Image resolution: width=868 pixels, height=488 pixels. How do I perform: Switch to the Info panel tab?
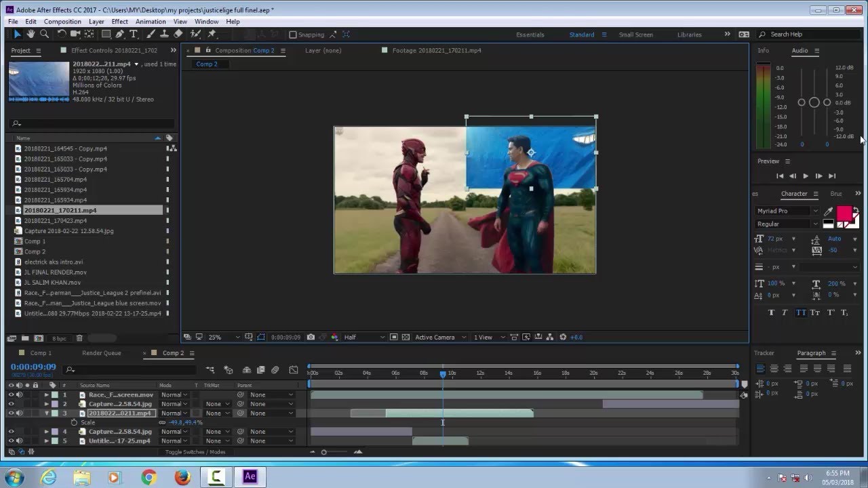(764, 51)
